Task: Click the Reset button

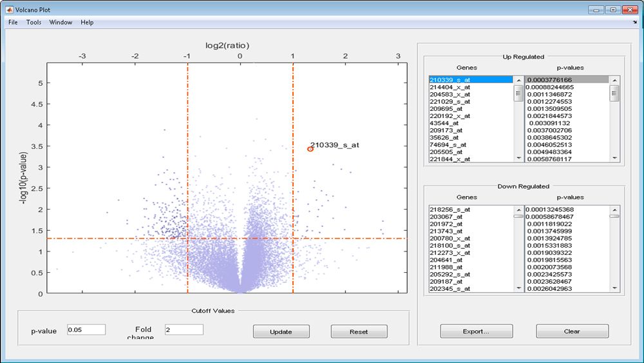Action: [x=359, y=331]
